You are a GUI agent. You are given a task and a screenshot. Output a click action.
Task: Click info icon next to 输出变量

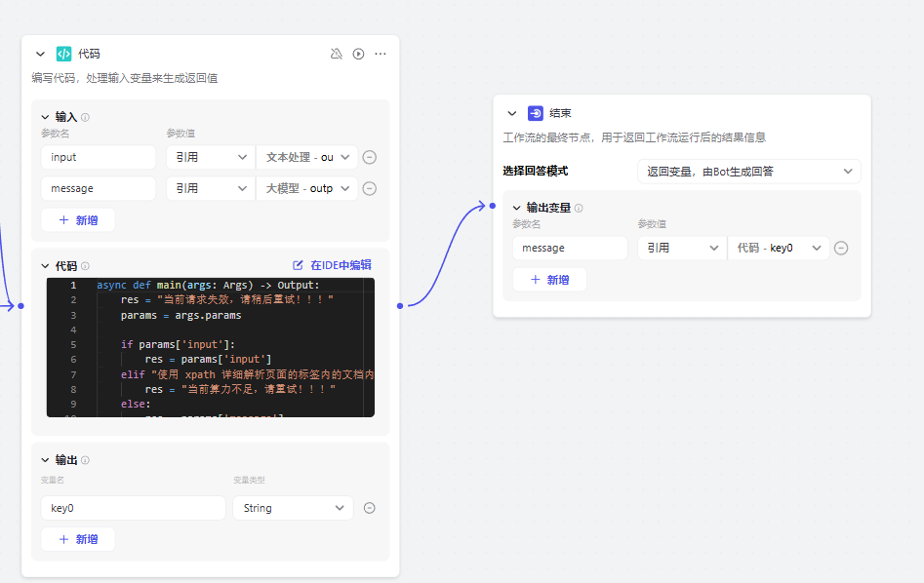[579, 208]
